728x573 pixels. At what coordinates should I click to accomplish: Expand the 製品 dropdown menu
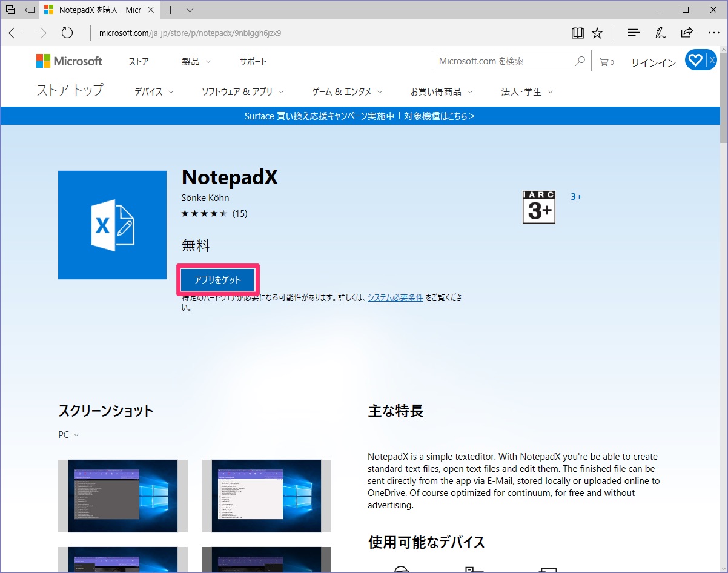[196, 61]
